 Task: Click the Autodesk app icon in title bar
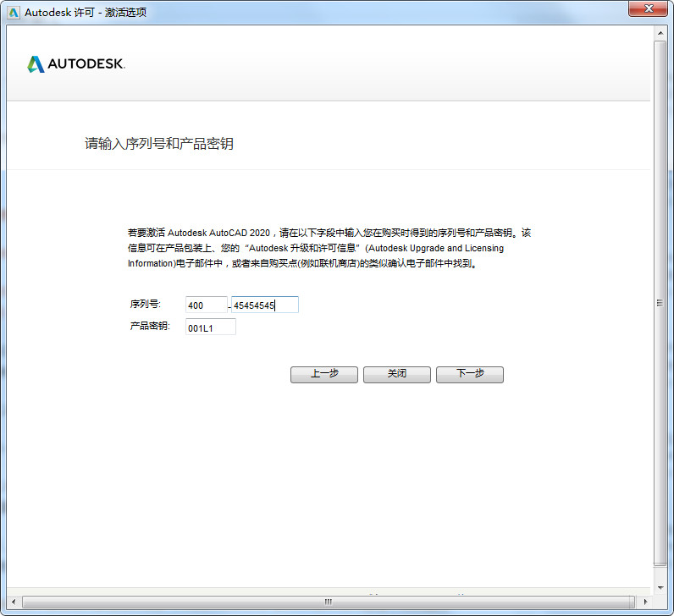pyautogui.click(x=14, y=13)
